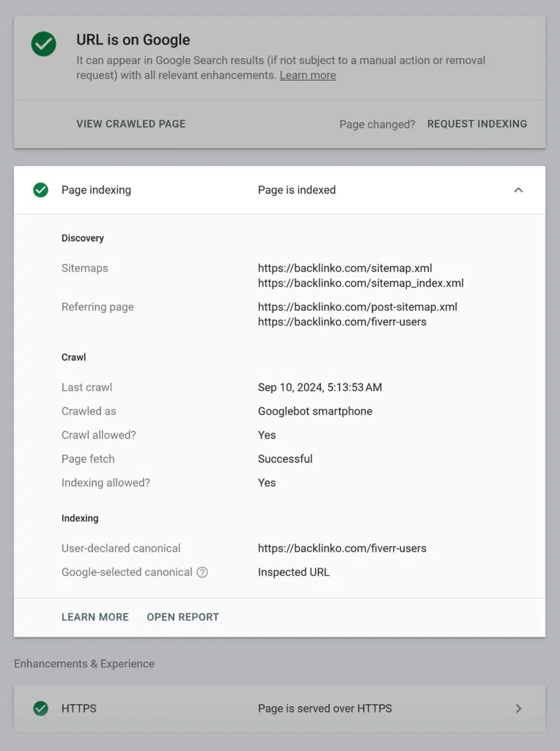Viewport: 560px width, 751px height.
Task: Click the green check icon next to HTTPS
Action: coord(41,708)
